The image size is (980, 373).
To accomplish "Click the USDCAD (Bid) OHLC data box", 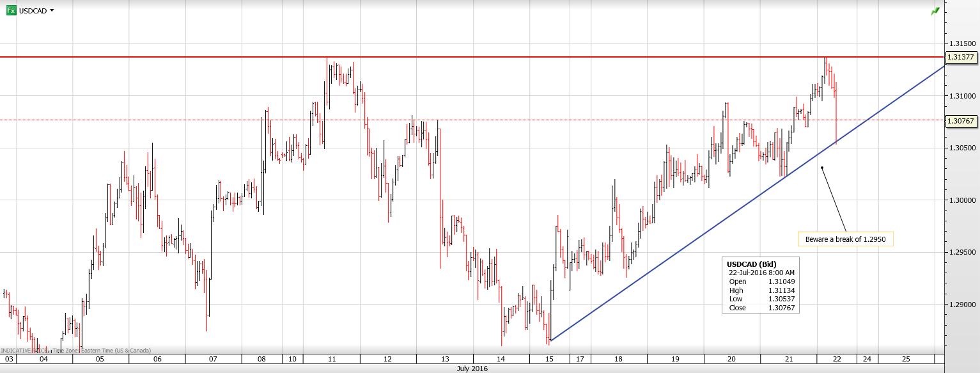I will (761, 285).
